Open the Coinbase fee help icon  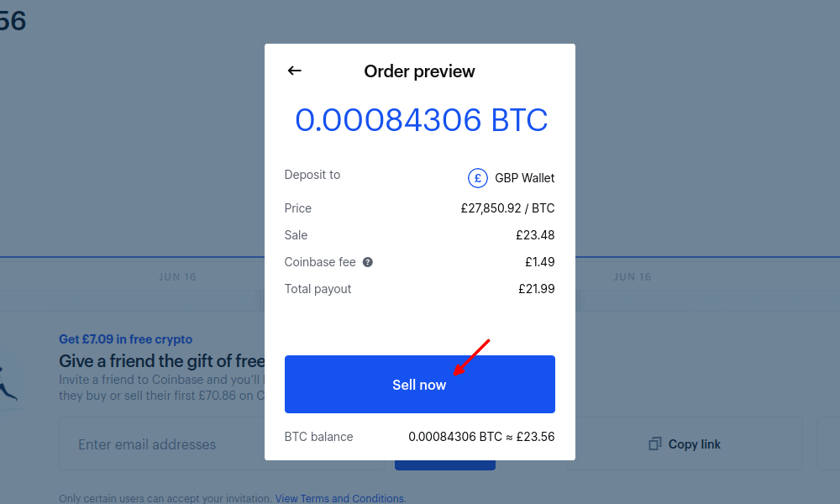point(368,262)
